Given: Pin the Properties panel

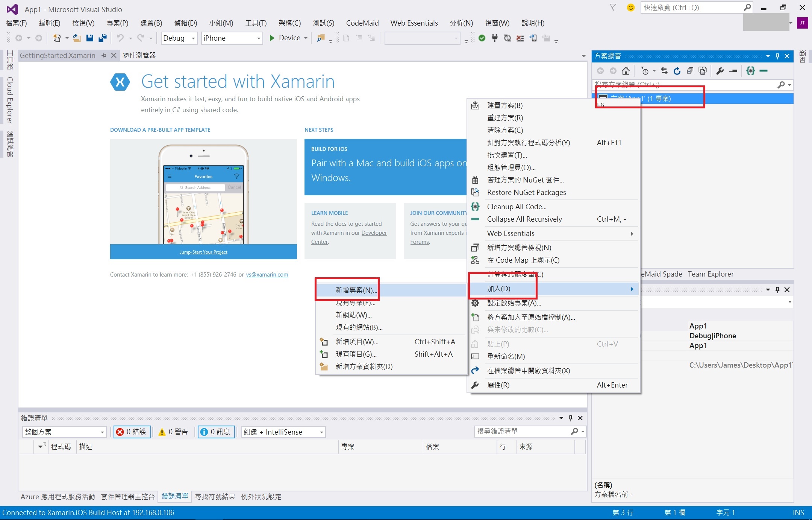Looking at the screenshot, I should coord(777,290).
